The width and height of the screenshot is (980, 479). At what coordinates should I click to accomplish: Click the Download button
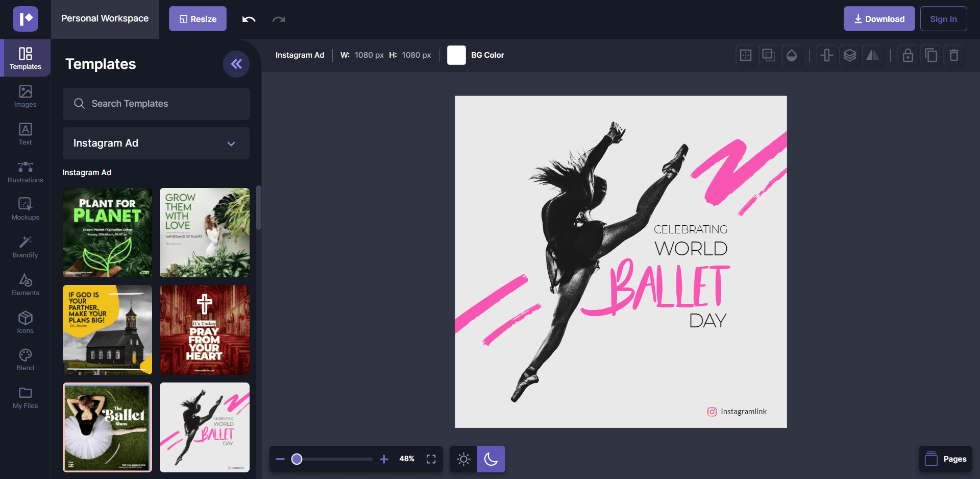878,19
